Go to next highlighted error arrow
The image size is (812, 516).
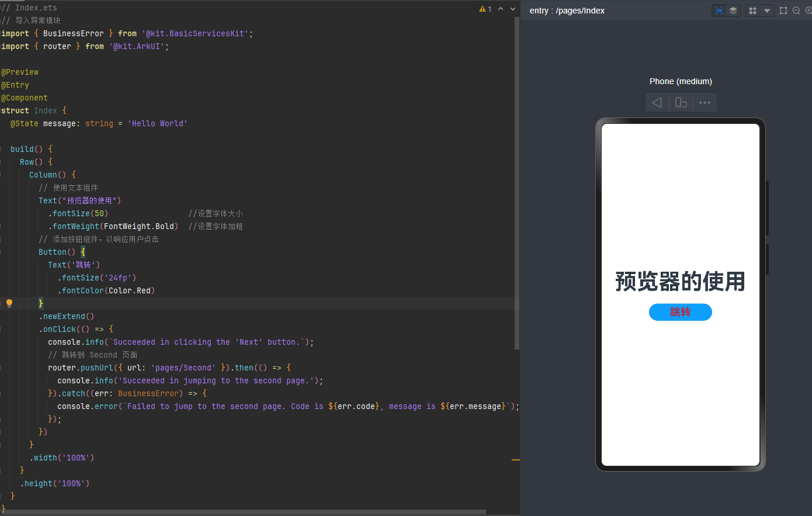(513, 9)
